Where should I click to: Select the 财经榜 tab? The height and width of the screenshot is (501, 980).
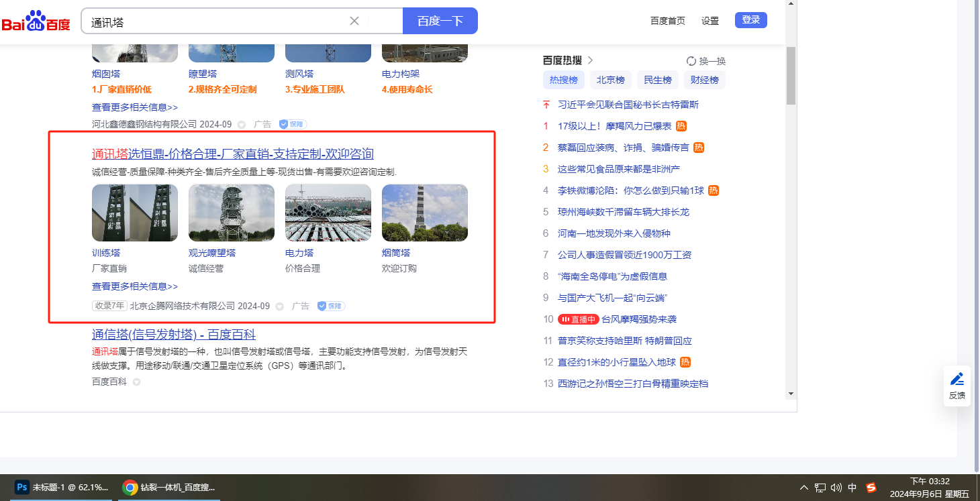coord(704,80)
